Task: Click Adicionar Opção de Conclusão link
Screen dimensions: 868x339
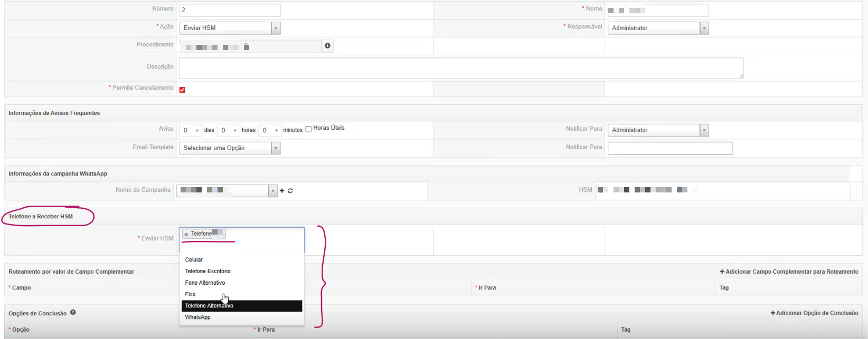Action: pos(814,313)
